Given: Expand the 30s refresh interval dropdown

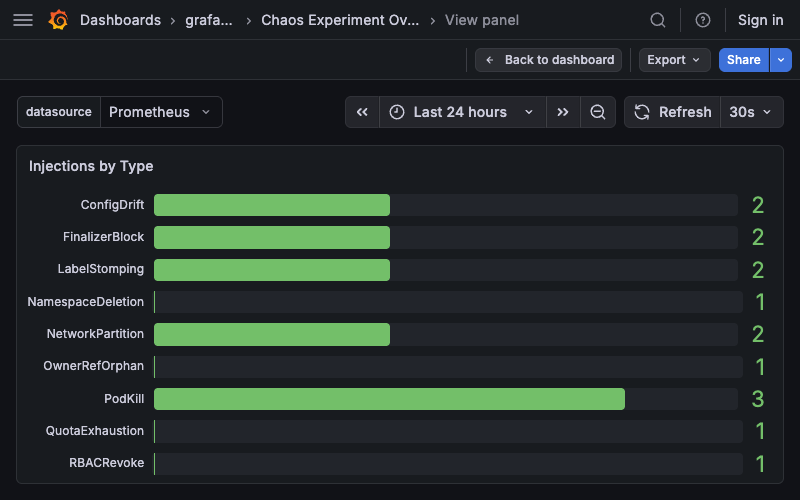Looking at the screenshot, I should point(751,112).
